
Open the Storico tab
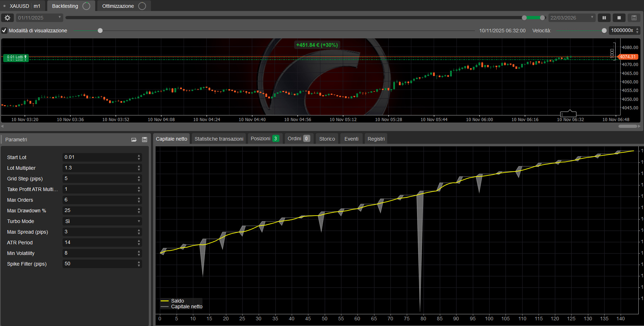pyautogui.click(x=327, y=139)
